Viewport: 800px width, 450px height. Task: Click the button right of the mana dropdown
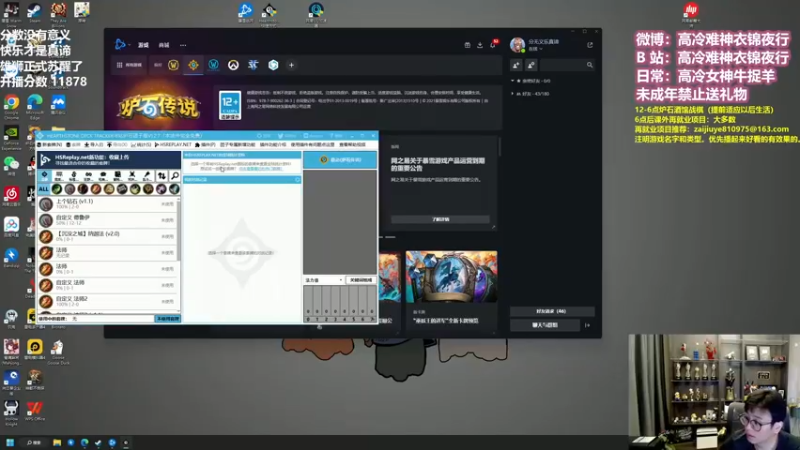tap(361, 280)
